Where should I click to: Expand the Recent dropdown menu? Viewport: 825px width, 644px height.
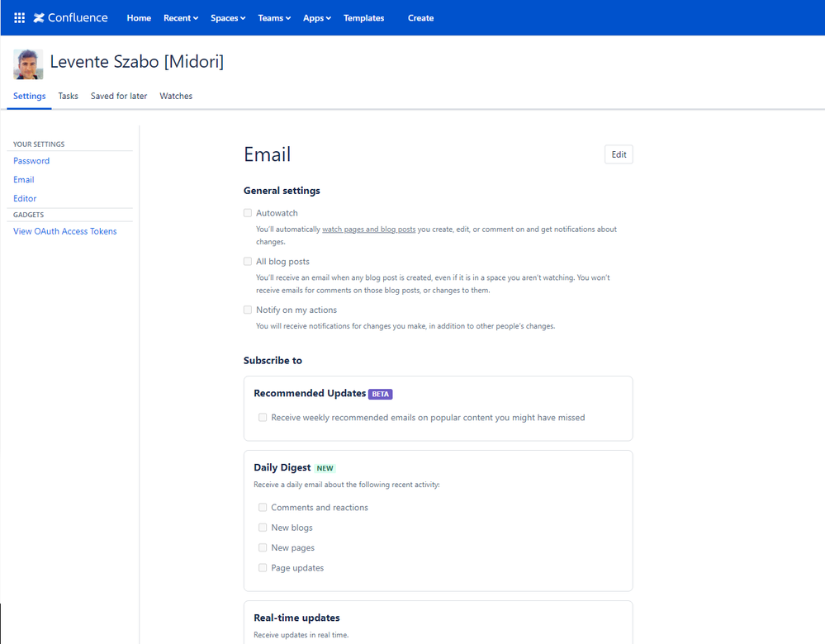click(x=181, y=18)
